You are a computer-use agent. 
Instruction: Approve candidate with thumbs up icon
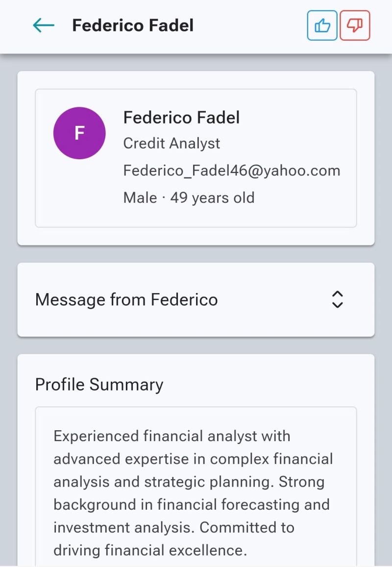coord(322,25)
